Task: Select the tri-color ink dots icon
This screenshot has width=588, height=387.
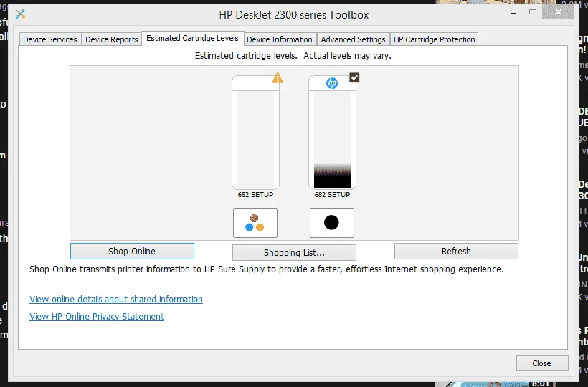Action: (x=255, y=223)
